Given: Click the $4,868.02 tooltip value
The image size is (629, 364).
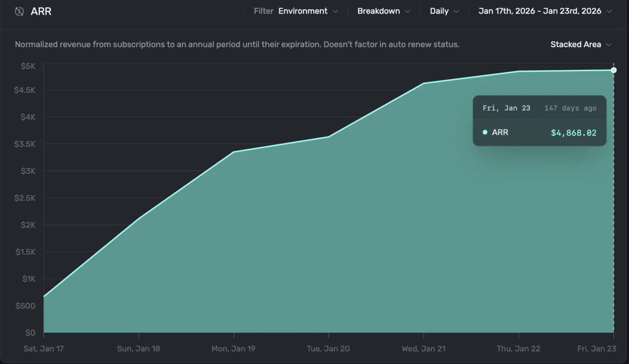Looking at the screenshot, I should click(x=573, y=133).
